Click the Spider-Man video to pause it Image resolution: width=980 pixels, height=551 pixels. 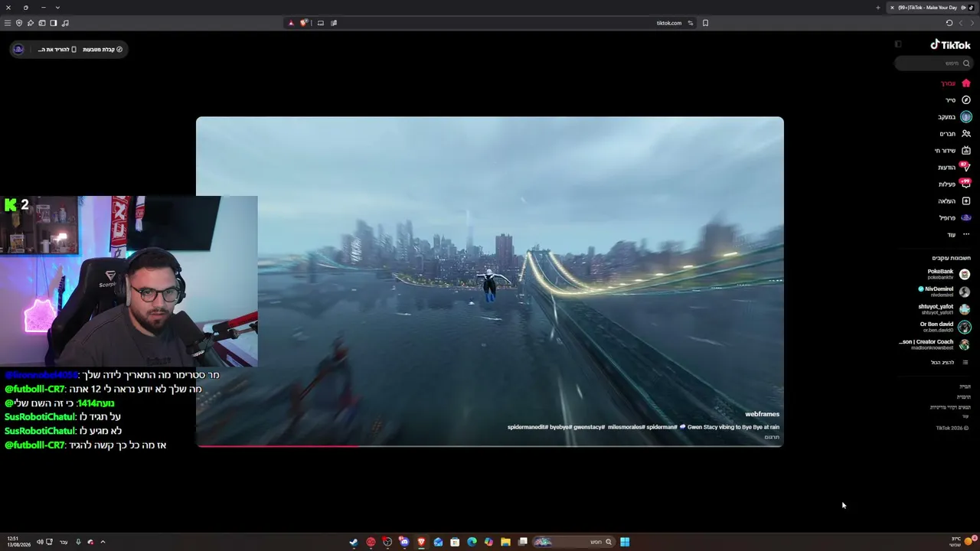coord(490,281)
